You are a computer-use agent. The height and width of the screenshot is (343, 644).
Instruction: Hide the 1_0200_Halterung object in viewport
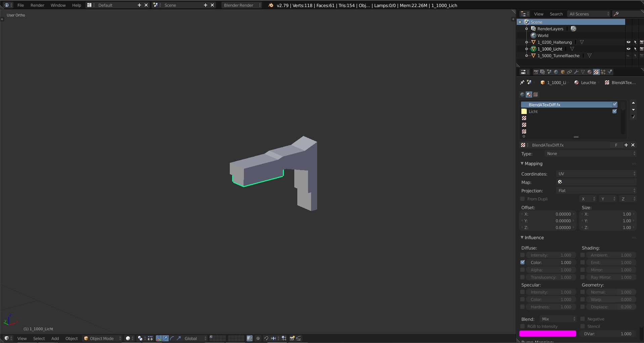(x=628, y=42)
